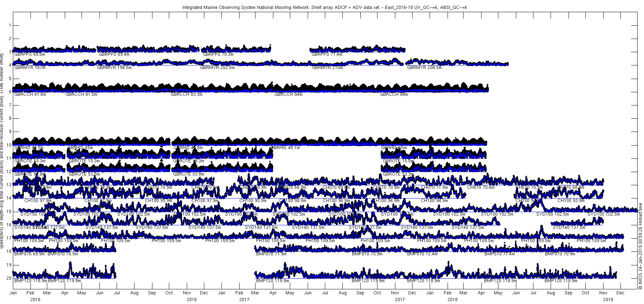Click y-axis tick label 6
Viewport: 644px width, 304px height.
pyautogui.click(x=10, y=92)
